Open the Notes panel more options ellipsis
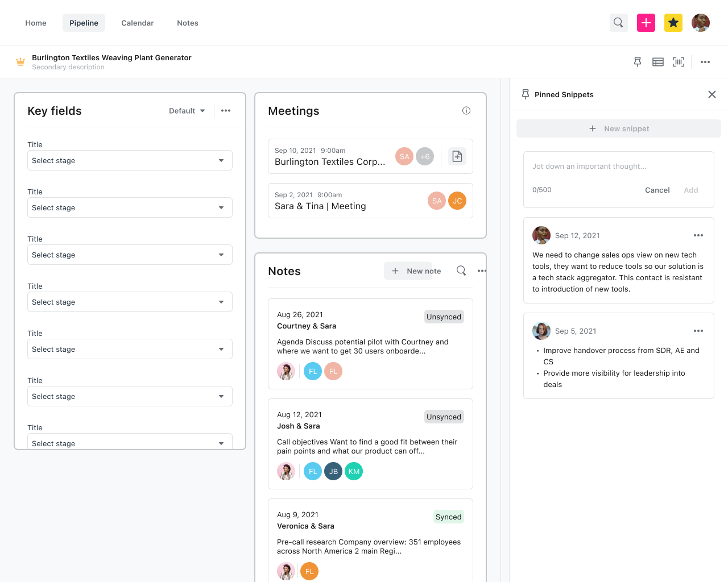 [482, 271]
